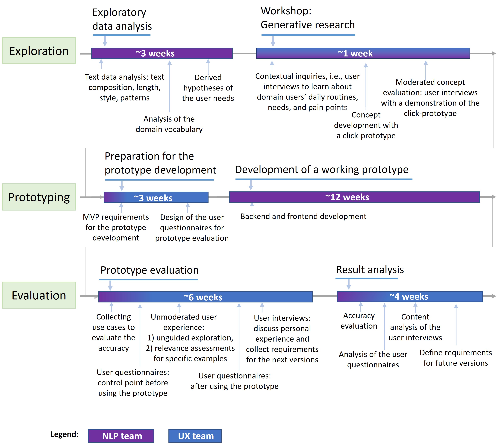Image resolution: width=503 pixels, height=448 pixels.
Task: Click the ~1 week timeline bar
Action: coord(363,53)
